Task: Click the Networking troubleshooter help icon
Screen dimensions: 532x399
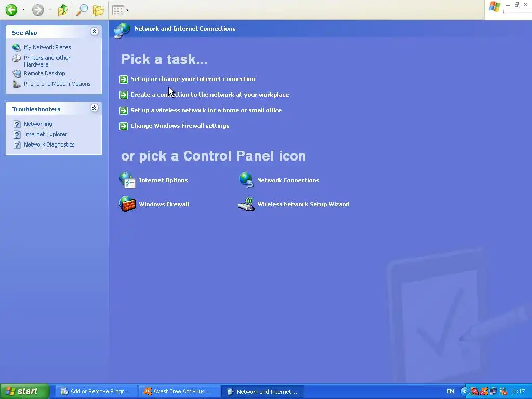Action: (17, 124)
